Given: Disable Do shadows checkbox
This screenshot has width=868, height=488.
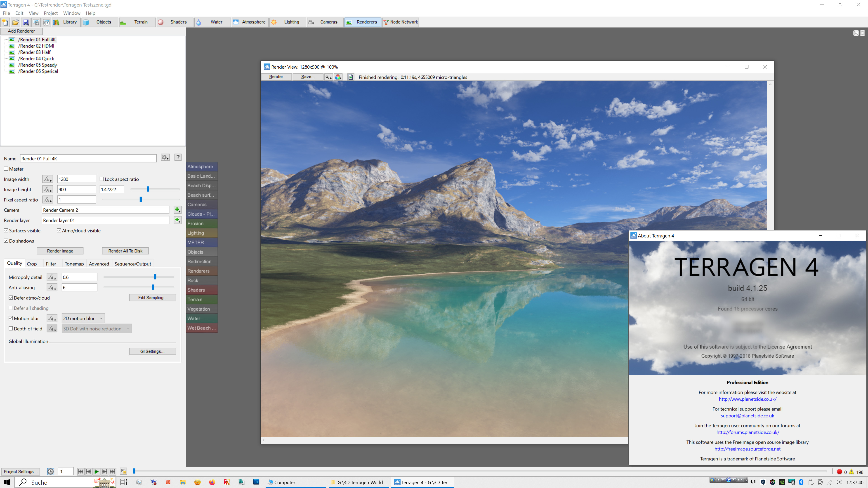Looking at the screenshot, I should coord(6,241).
